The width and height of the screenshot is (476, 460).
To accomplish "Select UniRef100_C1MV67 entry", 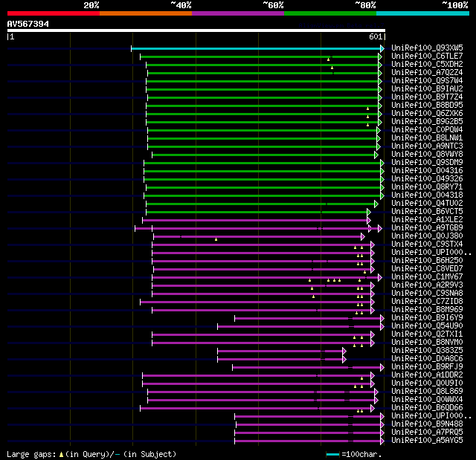I will (427, 277).
